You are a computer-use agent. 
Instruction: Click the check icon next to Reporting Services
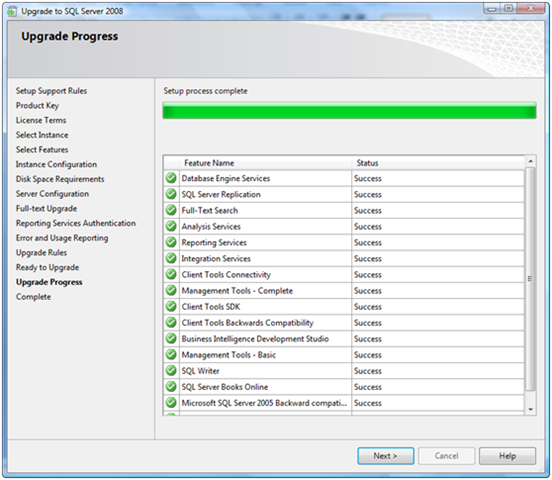coord(171,242)
